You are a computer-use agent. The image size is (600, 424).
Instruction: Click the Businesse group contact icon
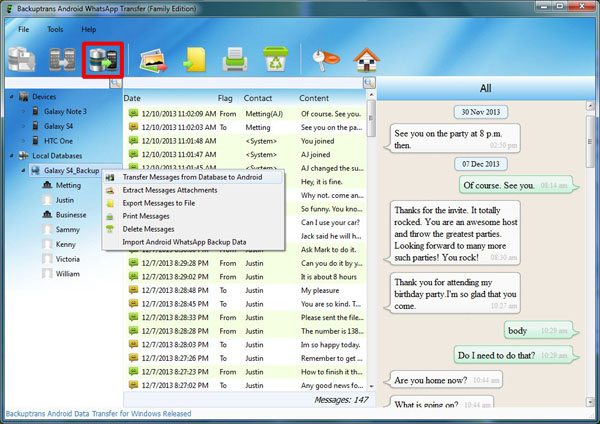pyautogui.click(x=47, y=215)
